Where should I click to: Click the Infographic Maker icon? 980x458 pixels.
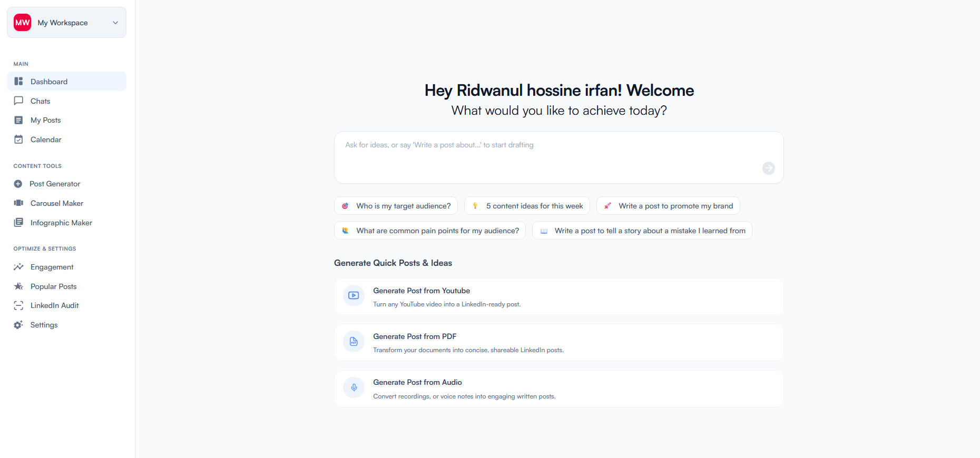tap(18, 223)
